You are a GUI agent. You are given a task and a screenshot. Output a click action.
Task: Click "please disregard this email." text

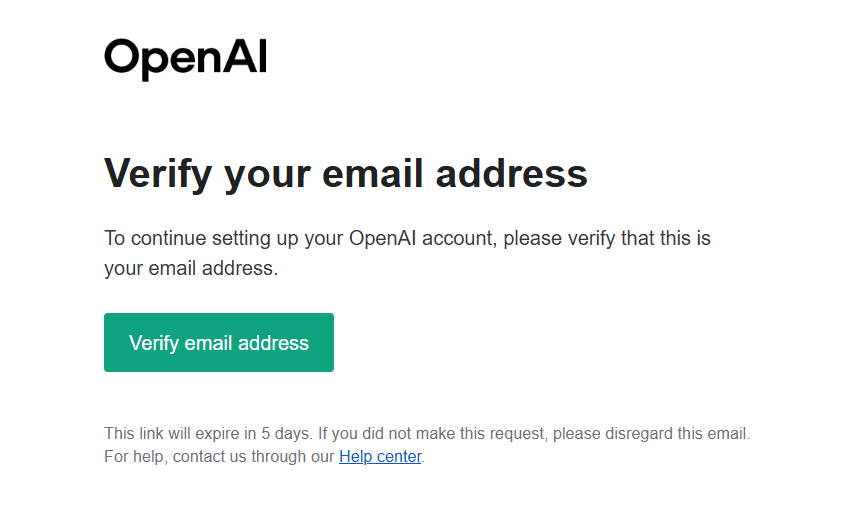coord(652,433)
